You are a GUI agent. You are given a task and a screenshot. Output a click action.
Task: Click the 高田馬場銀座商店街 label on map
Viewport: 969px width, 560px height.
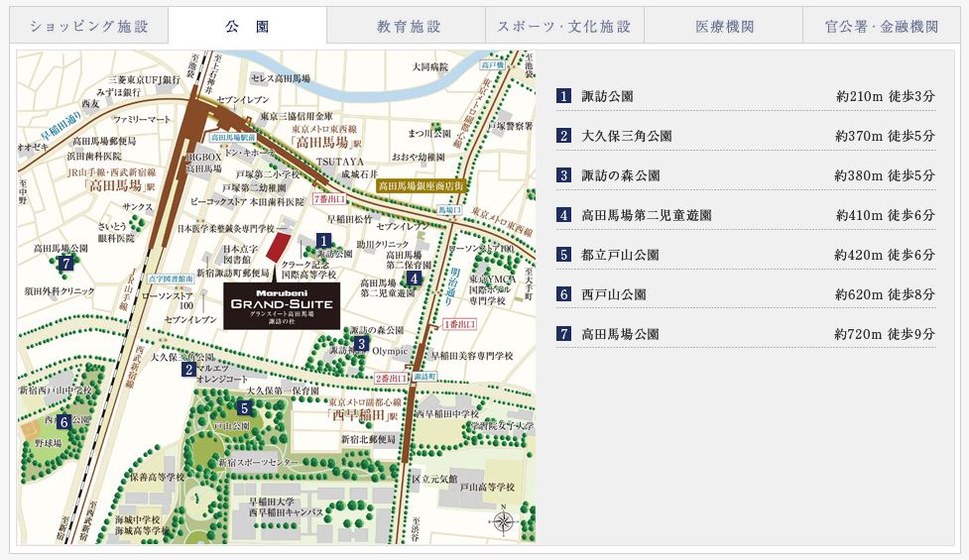click(x=421, y=185)
